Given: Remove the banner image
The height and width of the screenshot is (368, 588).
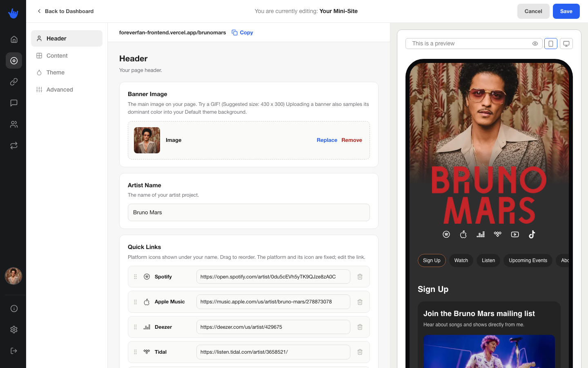Looking at the screenshot, I should click(352, 140).
